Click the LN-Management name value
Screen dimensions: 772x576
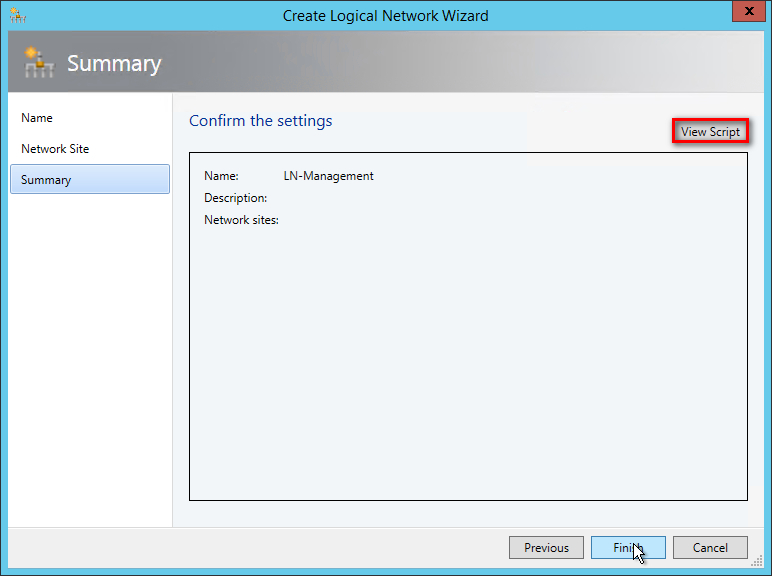click(328, 176)
